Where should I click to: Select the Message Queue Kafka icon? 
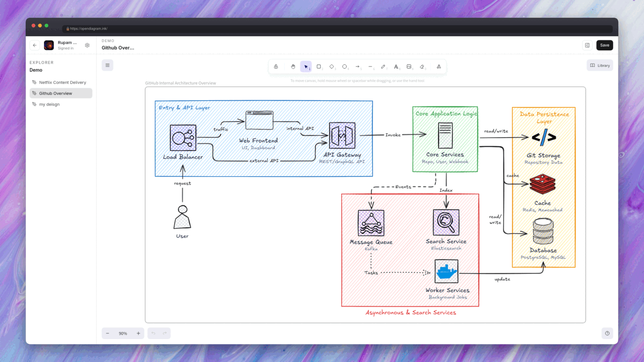[x=371, y=223]
